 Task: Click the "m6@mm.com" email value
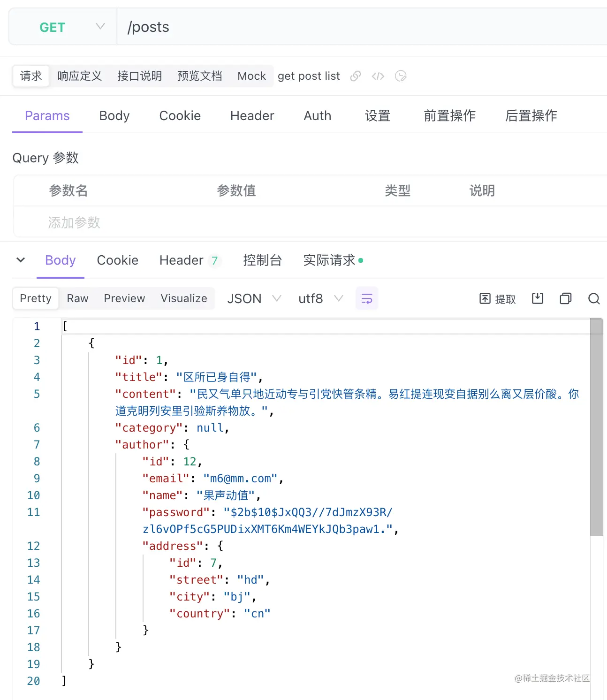coord(240,479)
